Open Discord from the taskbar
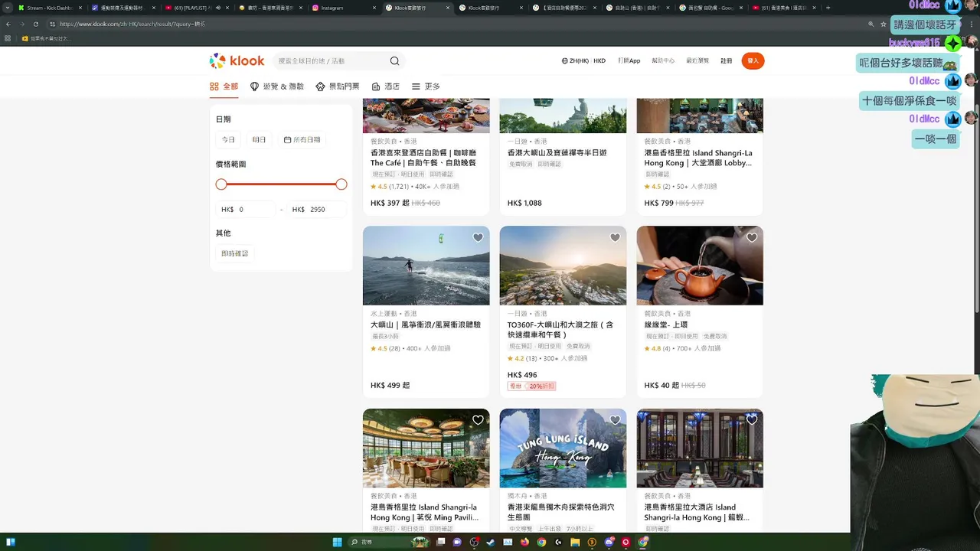Image resolution: width=980 pixels, height=551 pixels. (609, 542)
